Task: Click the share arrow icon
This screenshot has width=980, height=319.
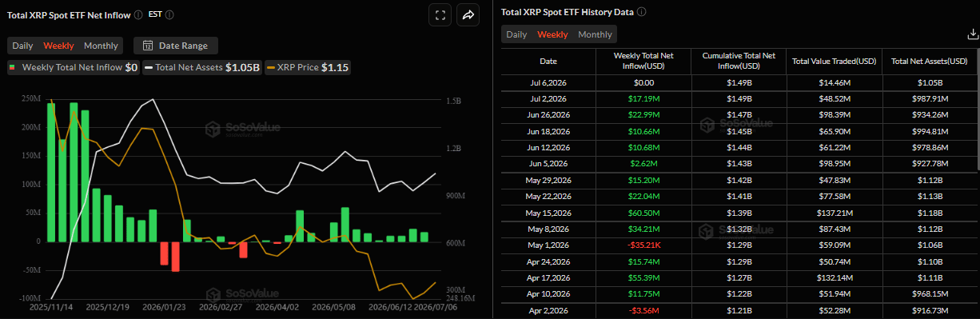Action: tap(468, 14)
